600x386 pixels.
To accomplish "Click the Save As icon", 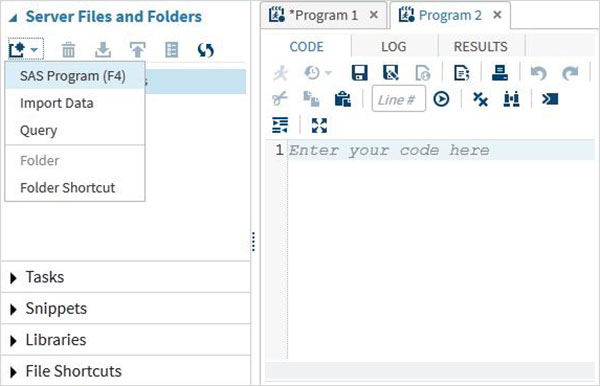I will 391,73.
